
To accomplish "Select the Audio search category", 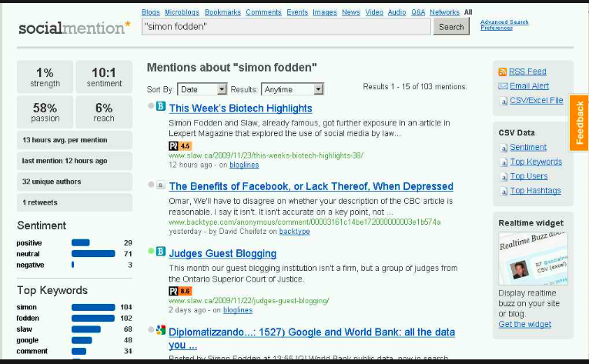I will click(397, 12).
